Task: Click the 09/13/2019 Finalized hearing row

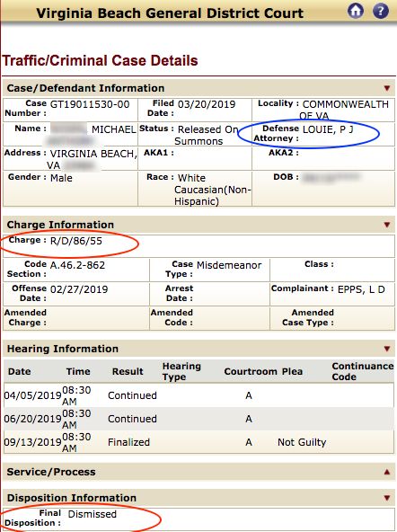Action: tap(198, 442)
